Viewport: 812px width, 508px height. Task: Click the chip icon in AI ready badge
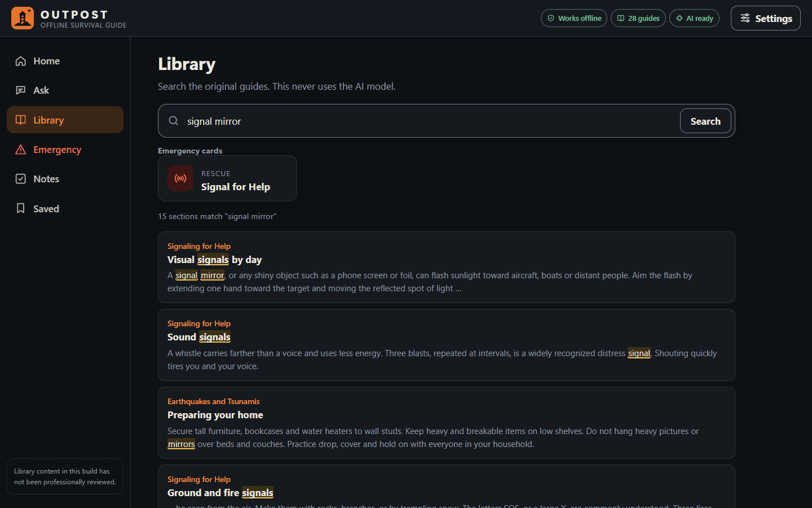click(x=679, y=18)
